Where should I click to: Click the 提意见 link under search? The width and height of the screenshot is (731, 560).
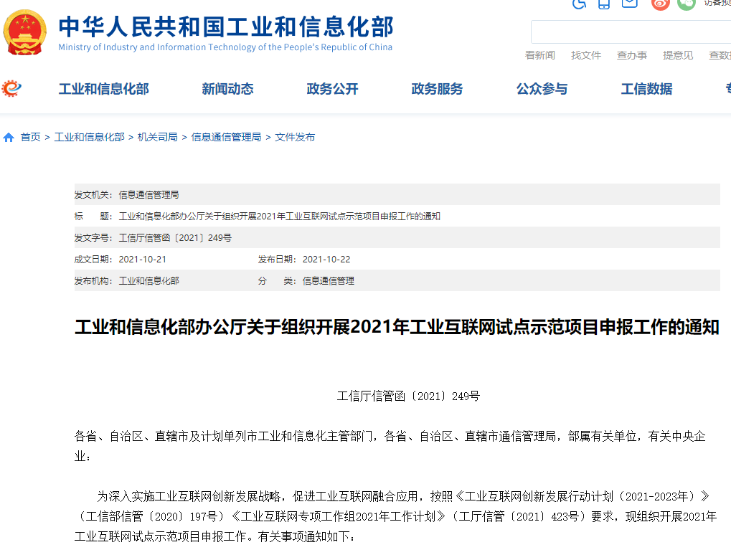click(x=677, y=55)
